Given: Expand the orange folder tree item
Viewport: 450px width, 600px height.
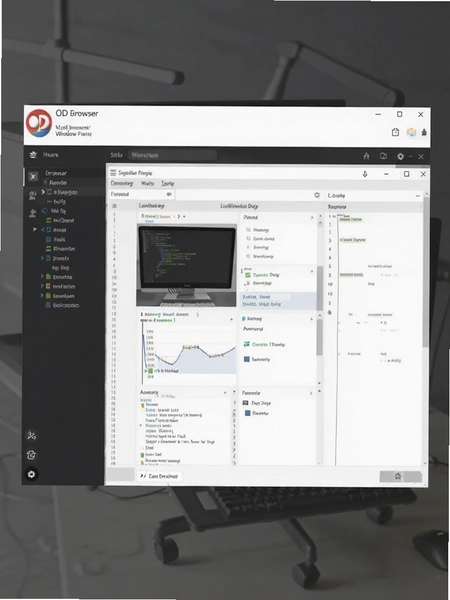Looking at the screenshot, I should (x=42, y=286).
